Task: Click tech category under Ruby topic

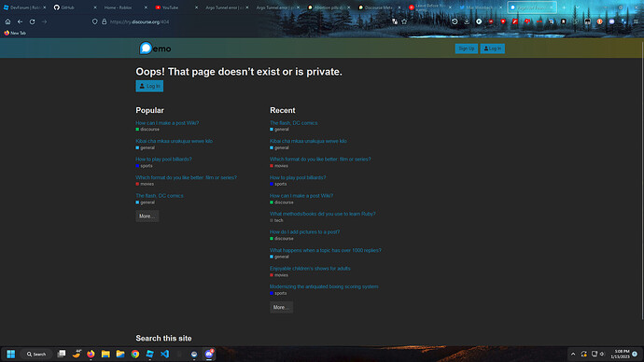Action: [x=276, y=220]
